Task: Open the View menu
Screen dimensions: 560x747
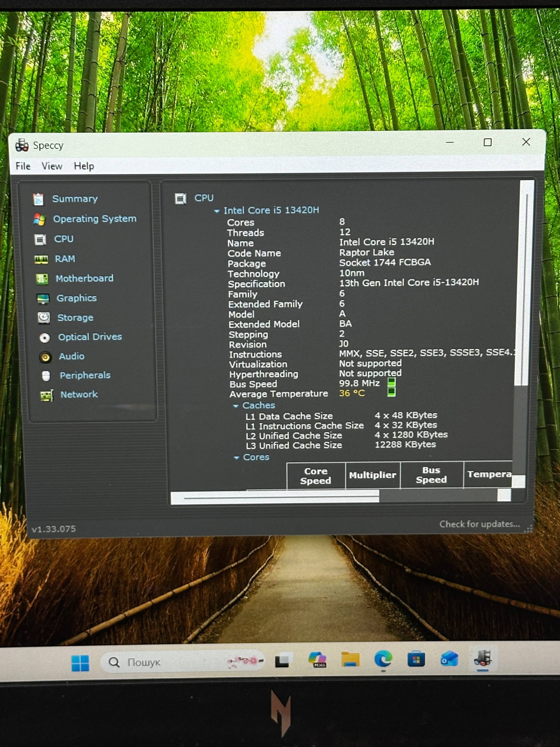Action: click(x=52, y=166)
